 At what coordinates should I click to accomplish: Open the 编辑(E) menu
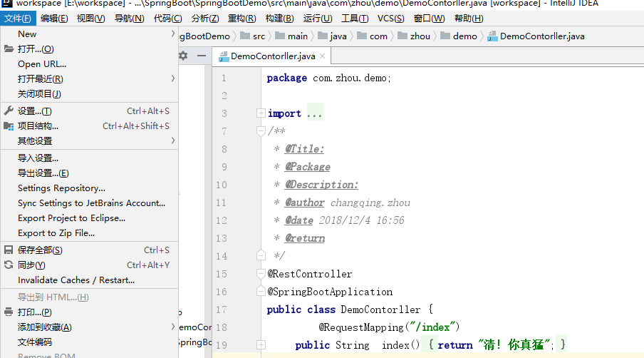tap(54, 19)
